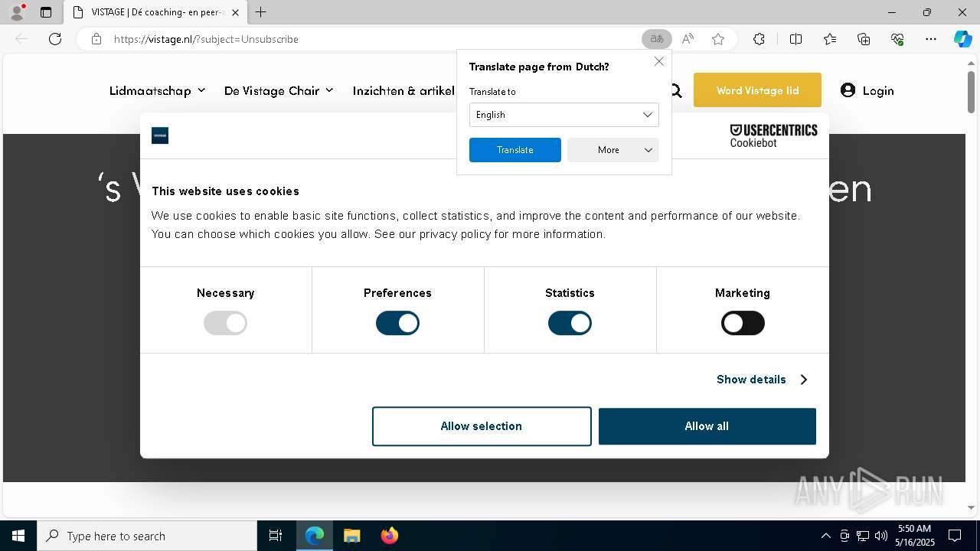
Task: Open the notification center icon
Action: point(955,536)
